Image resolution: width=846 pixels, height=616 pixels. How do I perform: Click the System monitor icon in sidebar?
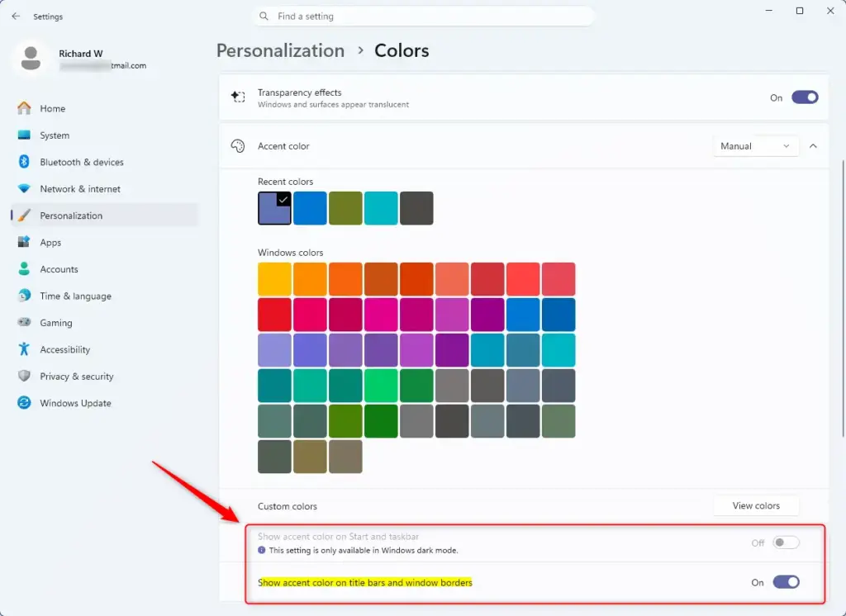pyautogui.click(x=24, y=135)
